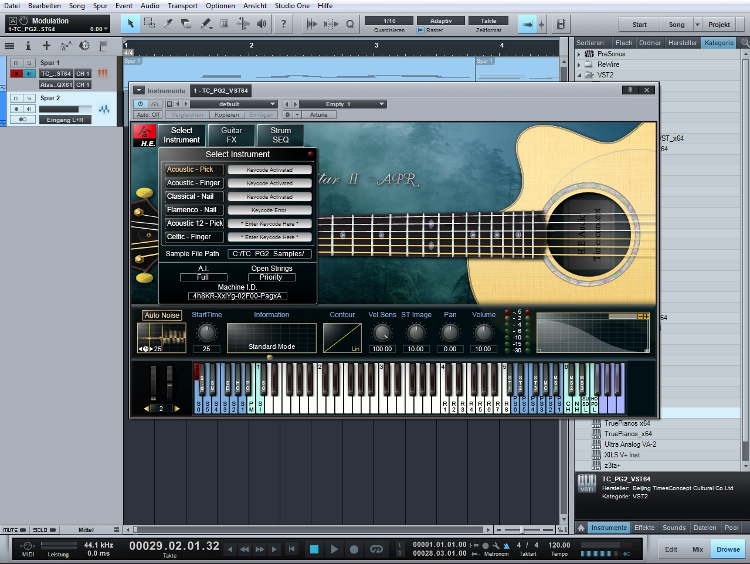Select Acoustic - Finger instrument
The height and width of the screenshot is (564, 750).
pos(193,183)
